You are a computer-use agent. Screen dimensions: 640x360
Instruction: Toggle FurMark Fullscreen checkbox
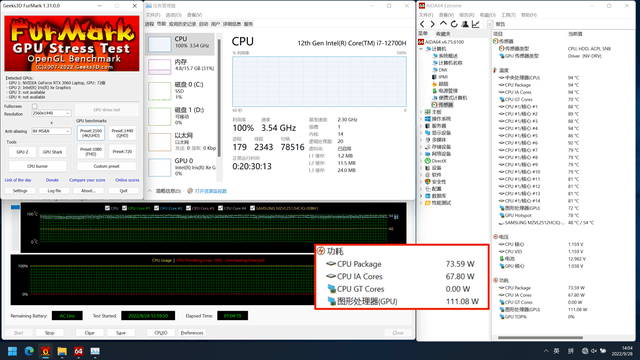click(34, 106)
